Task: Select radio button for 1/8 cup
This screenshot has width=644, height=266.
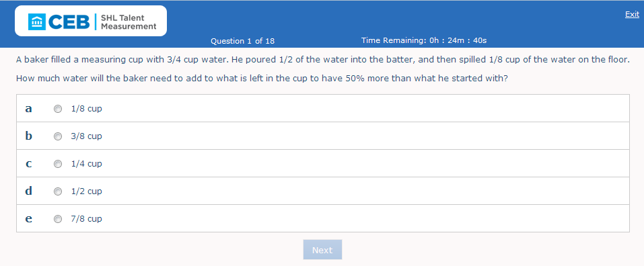Action: [58, 109]
